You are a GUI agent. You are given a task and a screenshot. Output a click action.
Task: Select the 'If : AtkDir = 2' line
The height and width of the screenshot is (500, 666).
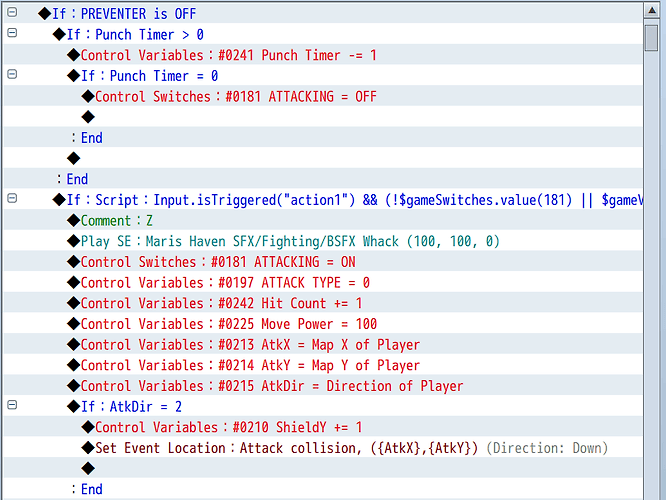point(323,407)
